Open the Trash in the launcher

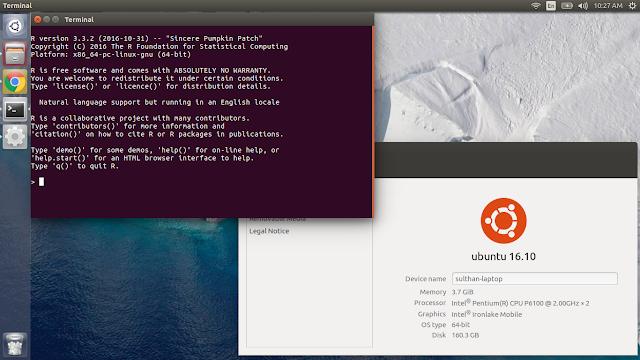[15, 344]
